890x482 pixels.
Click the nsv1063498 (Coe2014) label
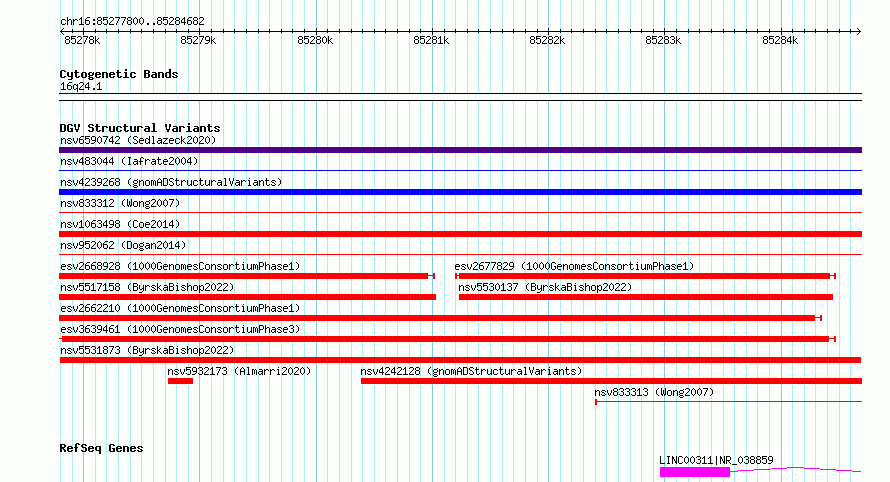[120, 224]
